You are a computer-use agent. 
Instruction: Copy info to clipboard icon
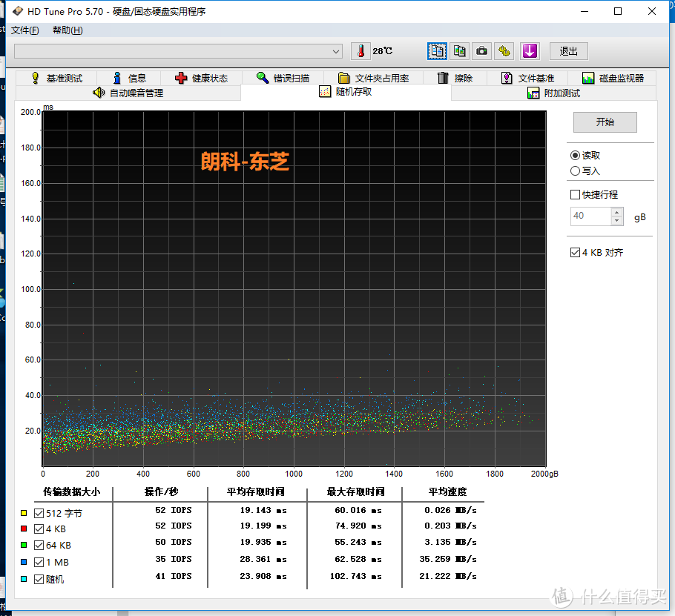coord(437,51)
